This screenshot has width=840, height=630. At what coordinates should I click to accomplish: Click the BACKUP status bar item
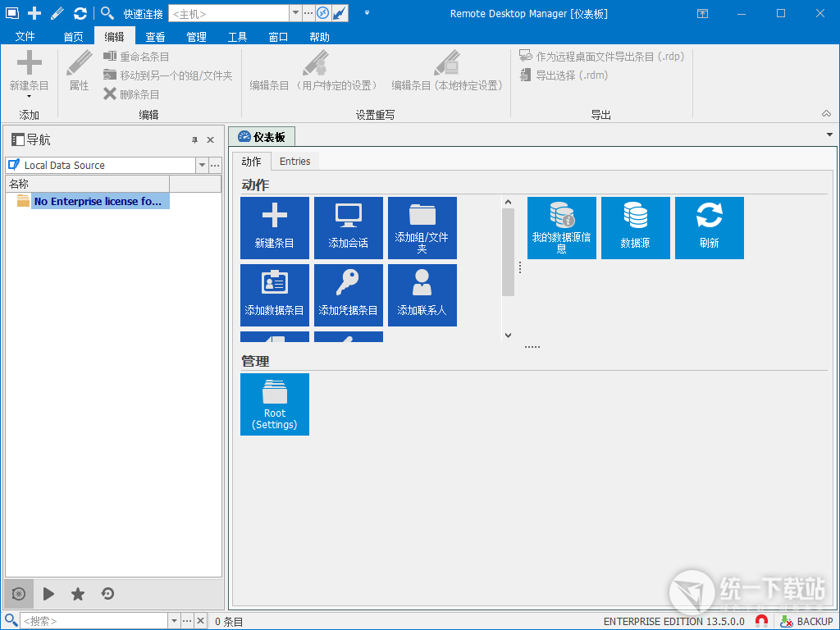[x=806, y=622]
